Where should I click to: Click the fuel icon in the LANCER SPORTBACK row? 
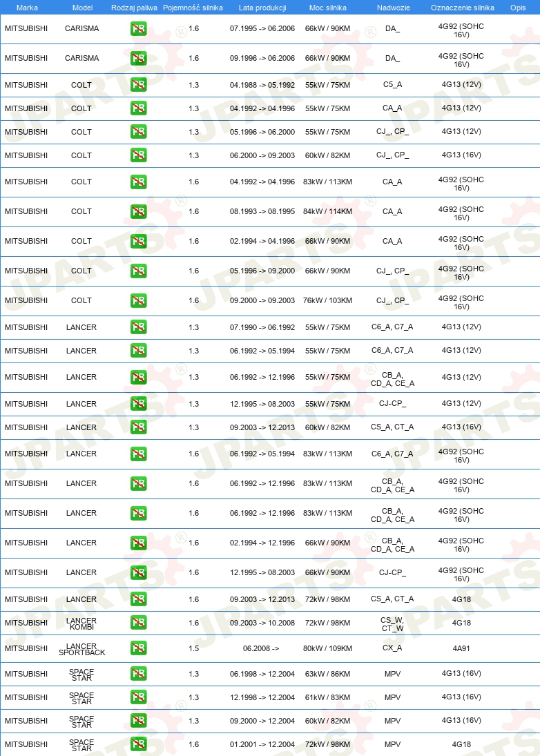point(138,648)
